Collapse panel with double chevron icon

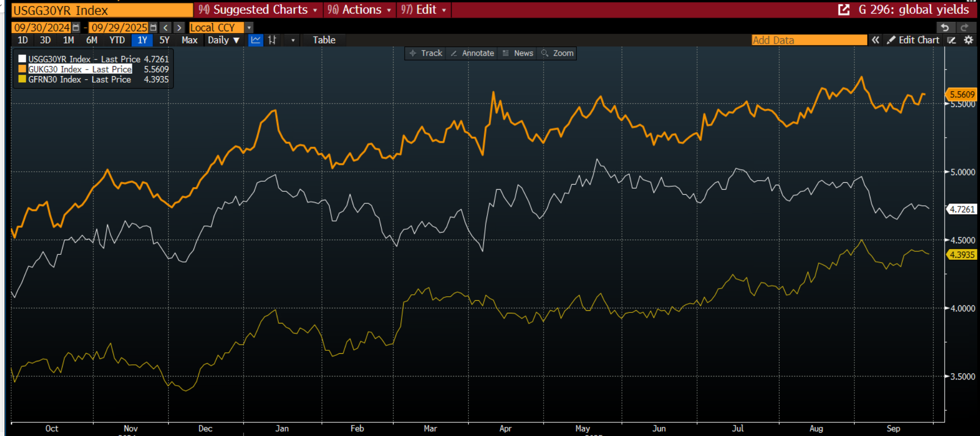875,40
